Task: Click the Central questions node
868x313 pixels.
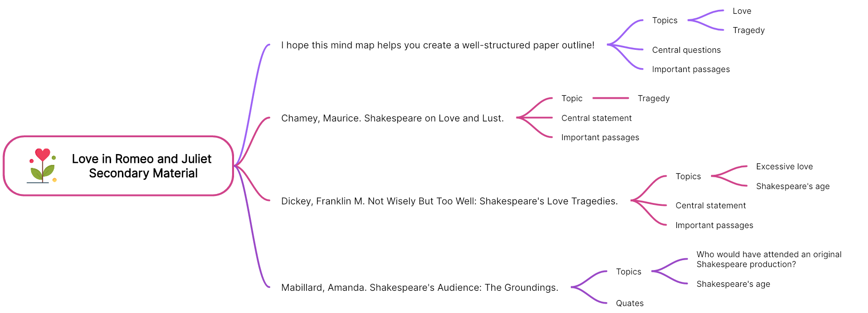Action: click(686, 50)
